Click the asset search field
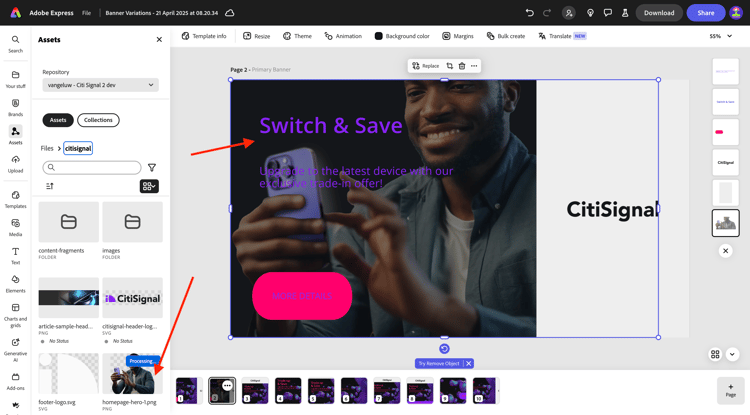750x415 pixels. [92, 167]
